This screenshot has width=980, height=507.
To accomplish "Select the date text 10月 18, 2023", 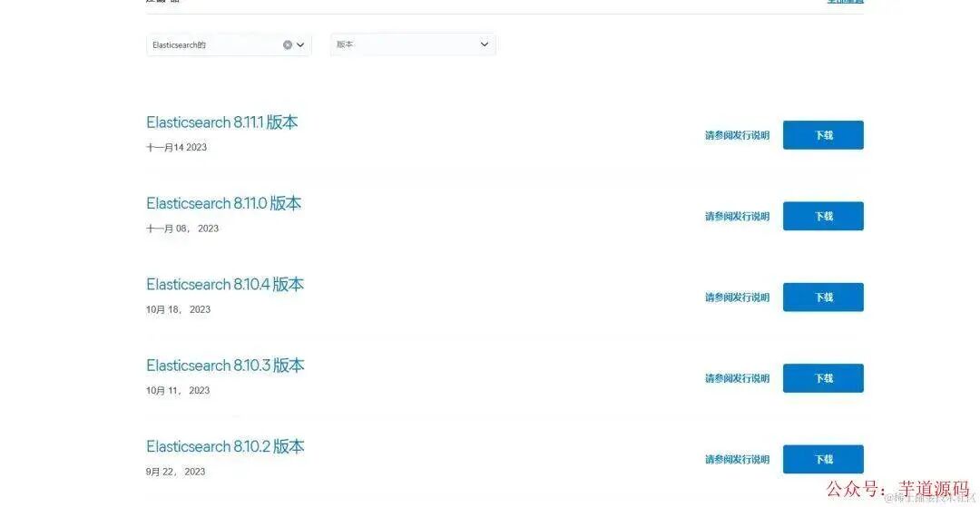I will 178,309.
